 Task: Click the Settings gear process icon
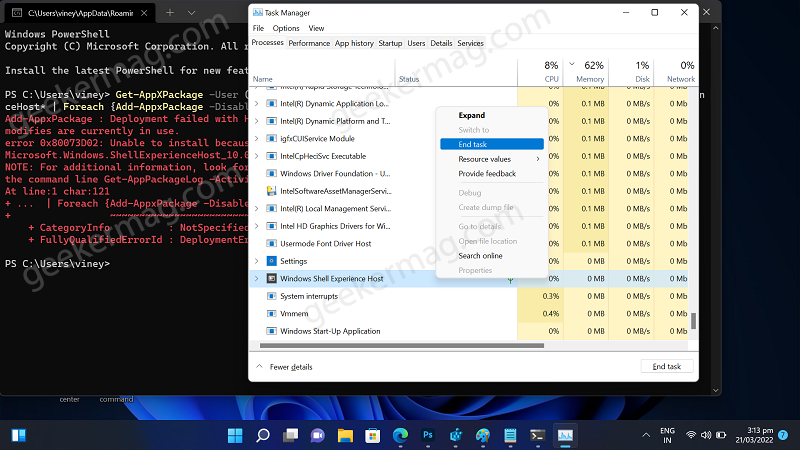[x=271, y=261]
